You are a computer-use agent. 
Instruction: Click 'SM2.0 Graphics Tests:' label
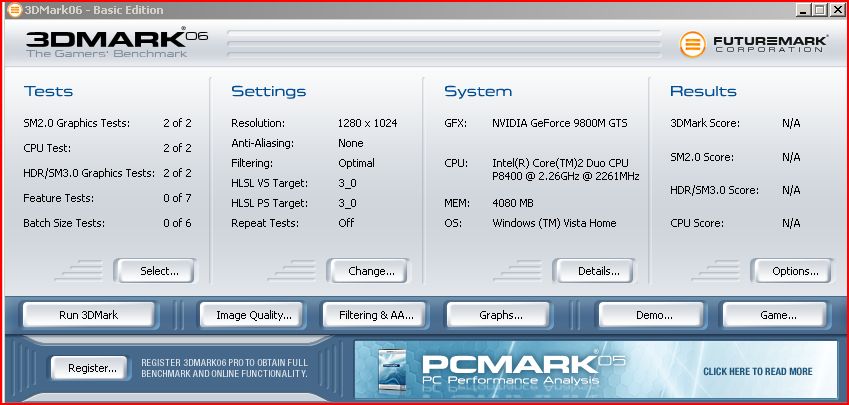tap(76, 123)
